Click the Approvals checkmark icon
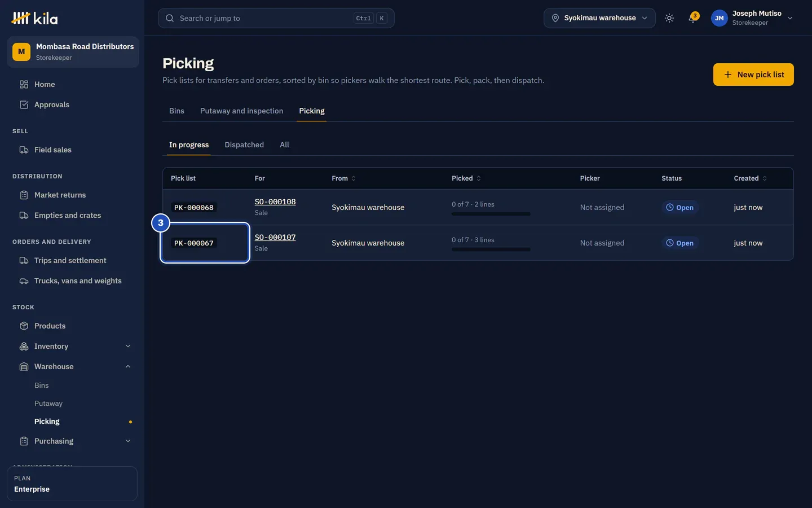812x508 pixels. (x=24, y=105)
